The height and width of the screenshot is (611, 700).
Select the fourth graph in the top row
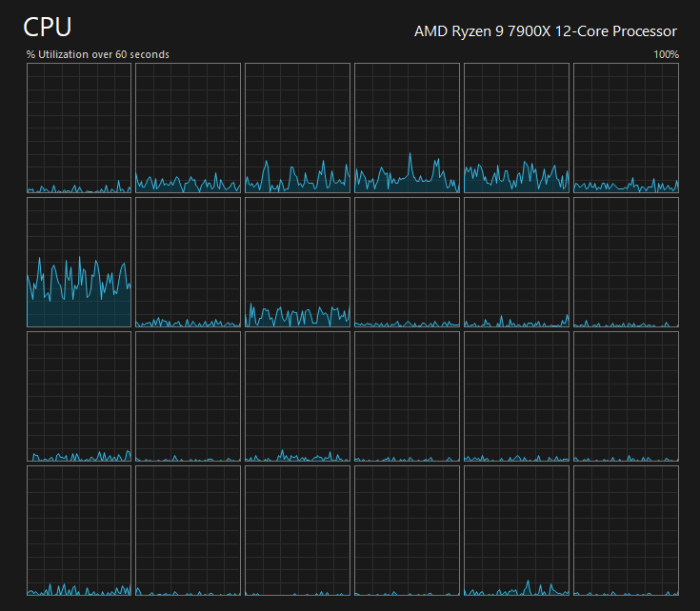pyautogui.click(x=408, y=128)
